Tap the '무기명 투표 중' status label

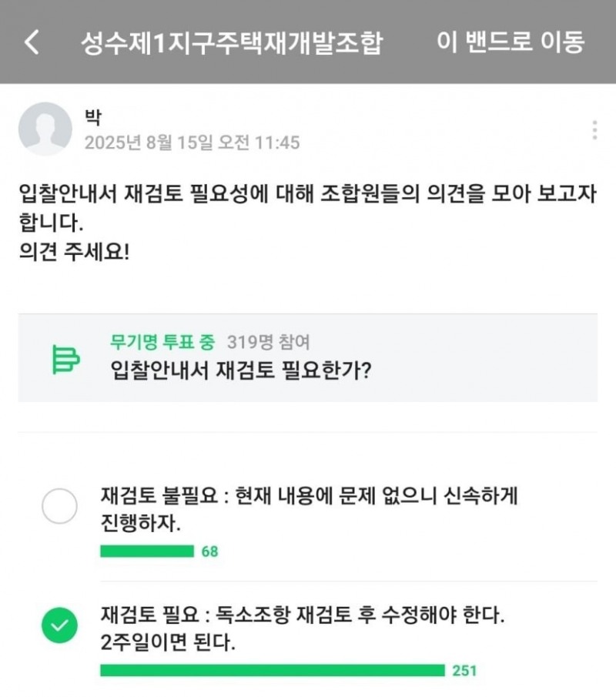tap(162, 341)
